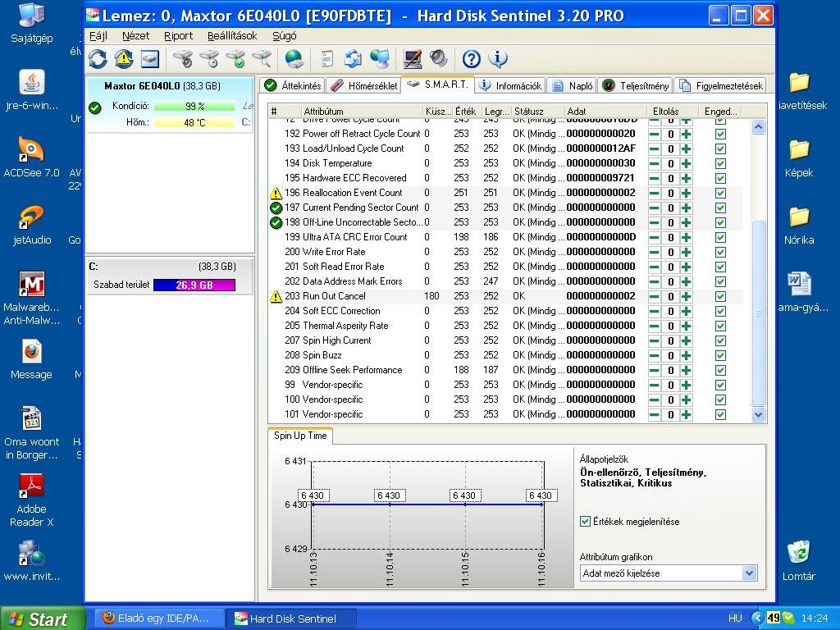Increase offset for Soft Read Error Rate
The image size is (840, 630).
[687, 267]
